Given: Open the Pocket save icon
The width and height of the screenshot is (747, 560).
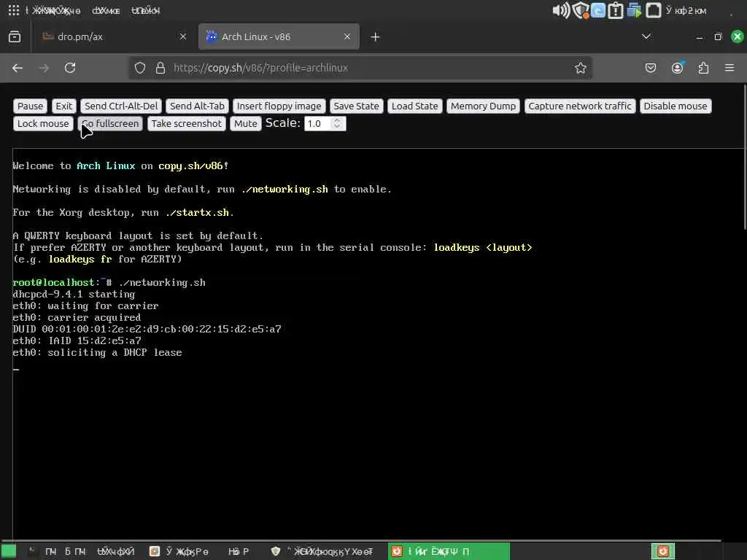Looking at the screenshot, I should click(650, 68).
